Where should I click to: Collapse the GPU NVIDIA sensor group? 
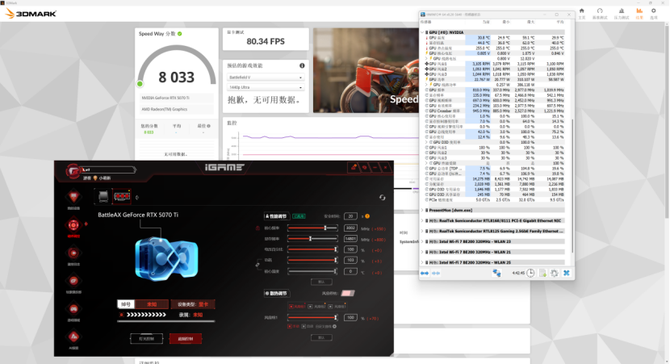[422, 32]
